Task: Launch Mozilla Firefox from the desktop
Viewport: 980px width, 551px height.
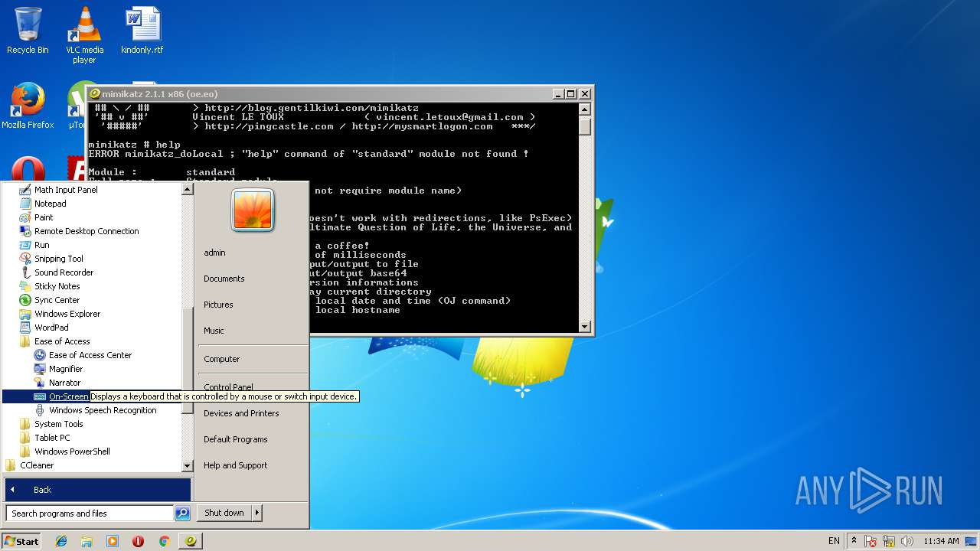Action: point(28,106)
